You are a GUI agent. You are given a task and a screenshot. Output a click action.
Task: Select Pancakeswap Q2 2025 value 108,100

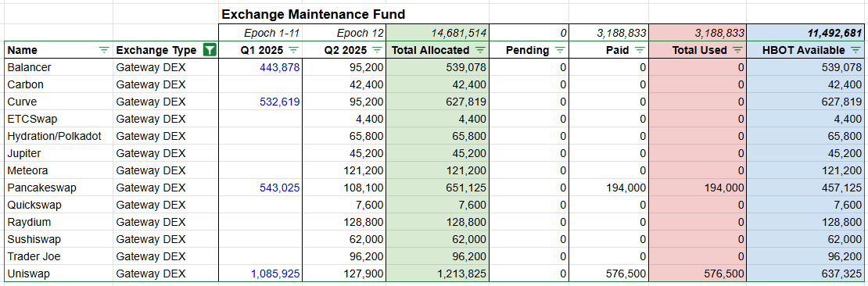click(x=344, y=188)
